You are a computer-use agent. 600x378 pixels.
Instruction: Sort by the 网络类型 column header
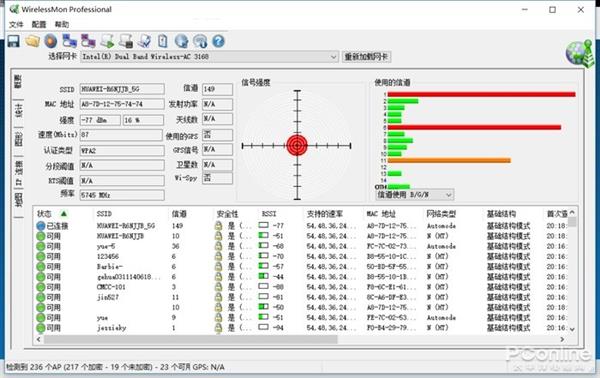point(441,214)
